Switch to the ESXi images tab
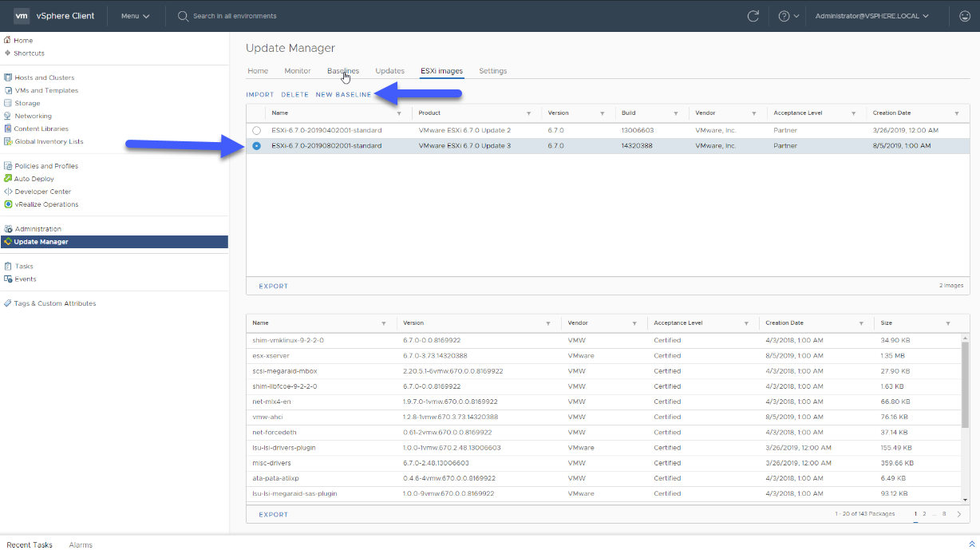Screen dimensions: 980x550 point(441,71)
